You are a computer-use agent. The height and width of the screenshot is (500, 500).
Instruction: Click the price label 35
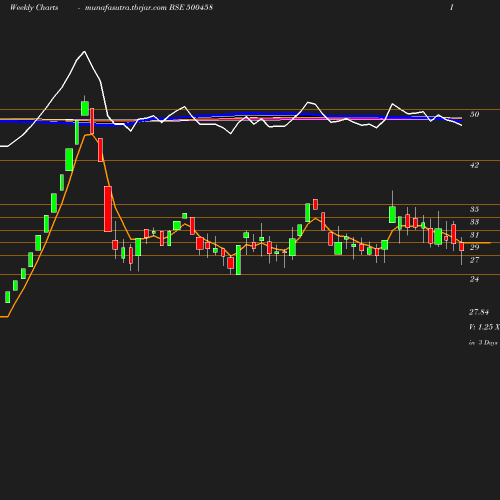[x=474, y=209]
